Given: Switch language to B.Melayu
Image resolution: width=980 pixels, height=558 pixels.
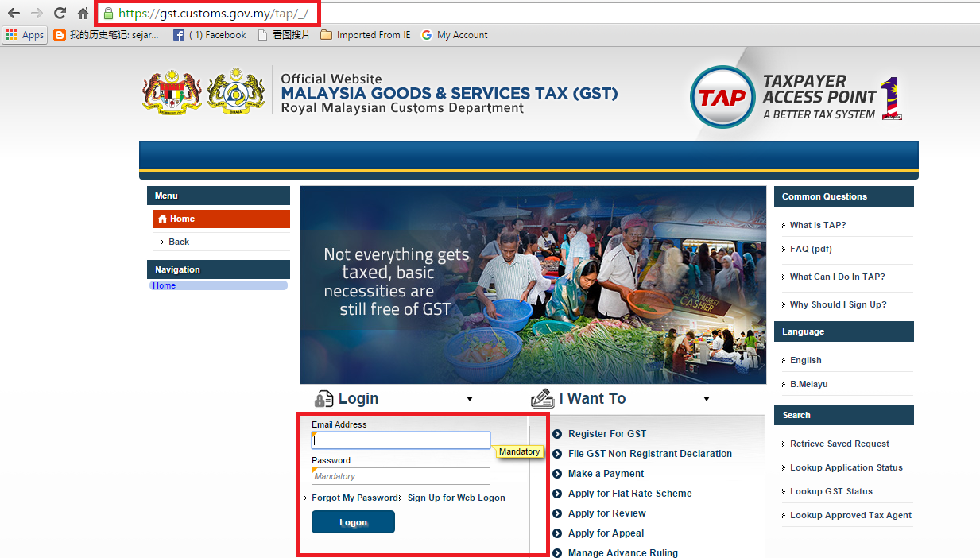Looking at the screenshot, I should coord(808,384).
